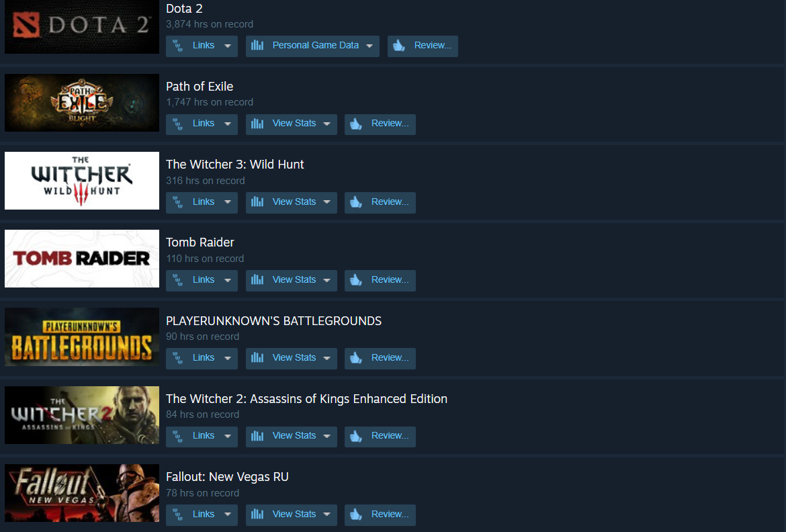Open the Personal Game Data dropdown arrow
The image size is (786, 532).
[369, 46]
